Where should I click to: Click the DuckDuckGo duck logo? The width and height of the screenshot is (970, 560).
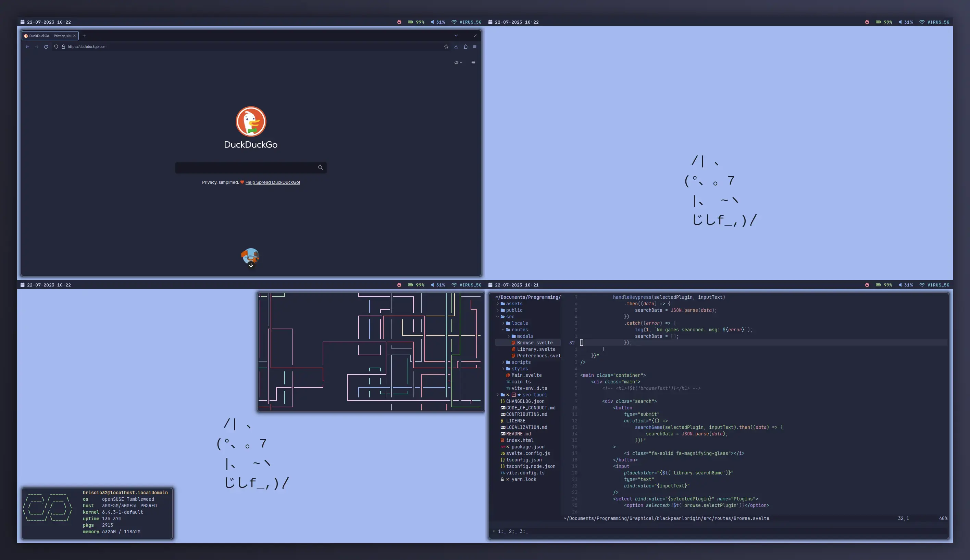coord(251,122)
